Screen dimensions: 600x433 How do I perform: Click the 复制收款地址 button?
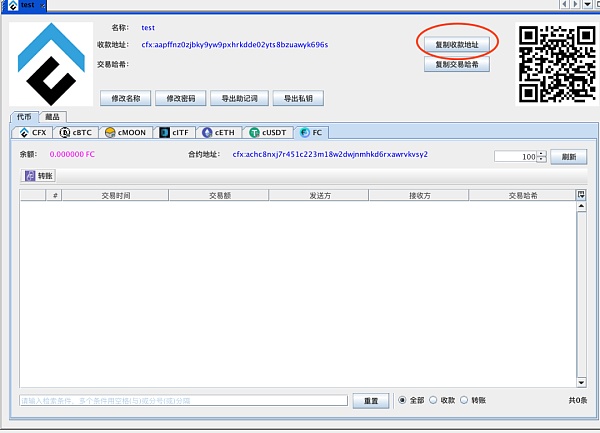(456, 45)
